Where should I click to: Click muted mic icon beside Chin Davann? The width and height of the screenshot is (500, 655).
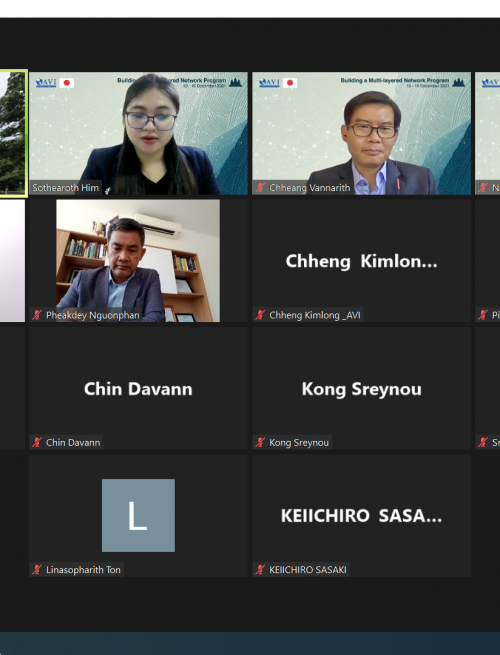(37, 442)
